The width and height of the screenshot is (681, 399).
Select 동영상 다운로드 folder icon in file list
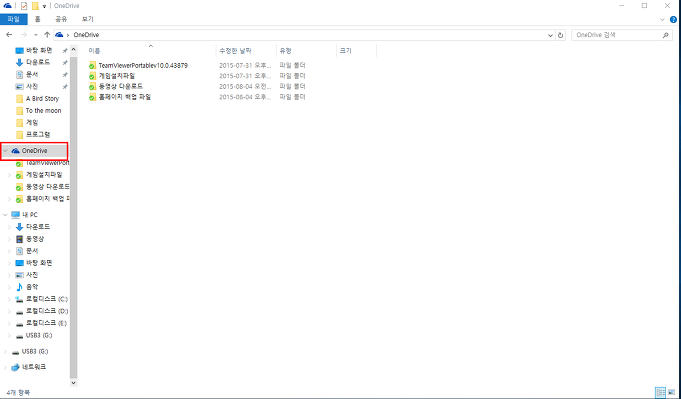point(92,86)
